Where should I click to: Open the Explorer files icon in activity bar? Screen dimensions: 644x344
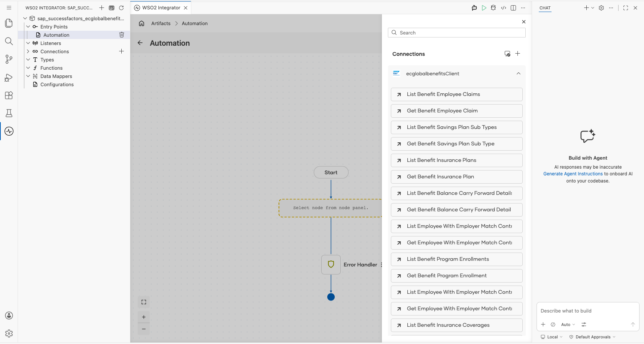9,23
